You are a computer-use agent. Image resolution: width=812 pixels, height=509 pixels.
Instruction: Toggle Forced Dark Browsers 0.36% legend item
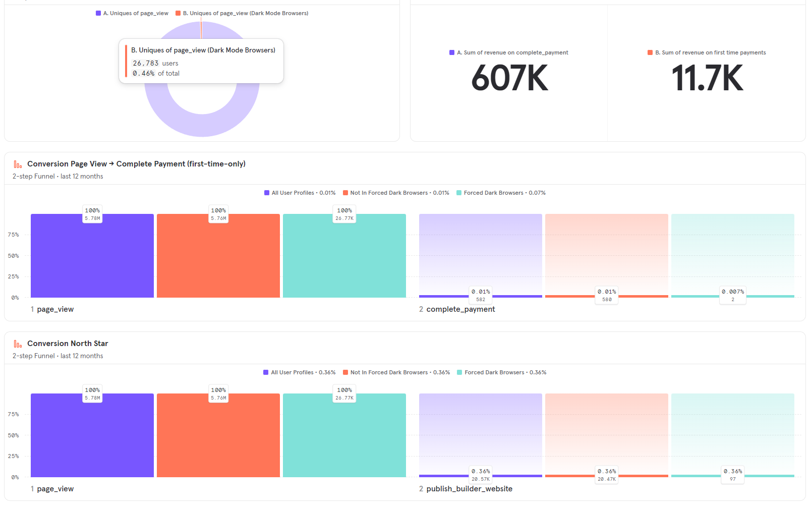click(501, 372)
